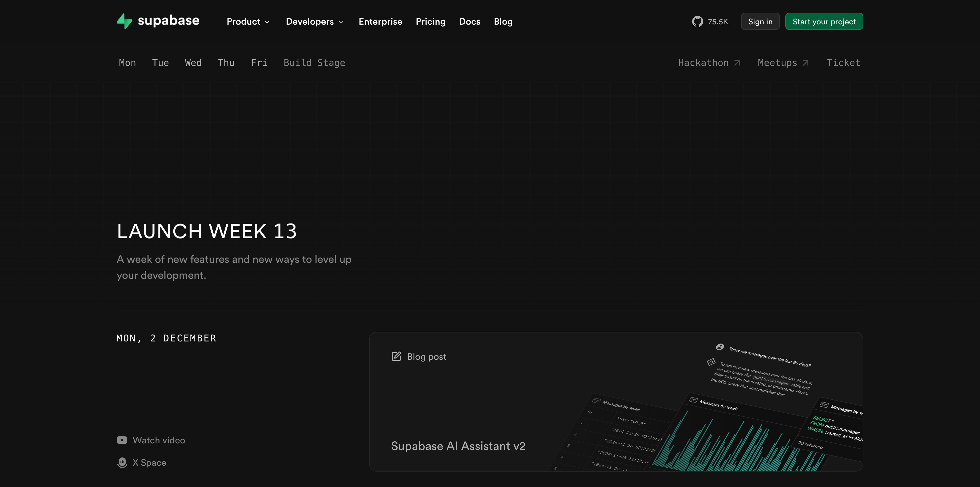Click the Hackathon external arrow icon
The image size is (980, 487).
737,63
